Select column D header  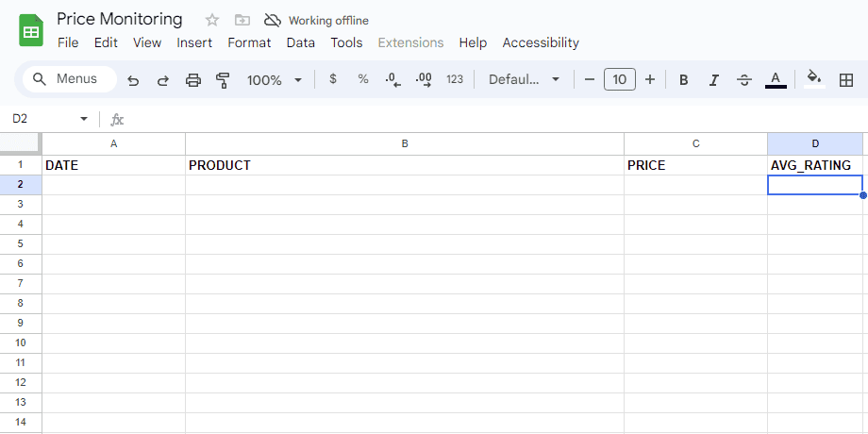[815, 144]
